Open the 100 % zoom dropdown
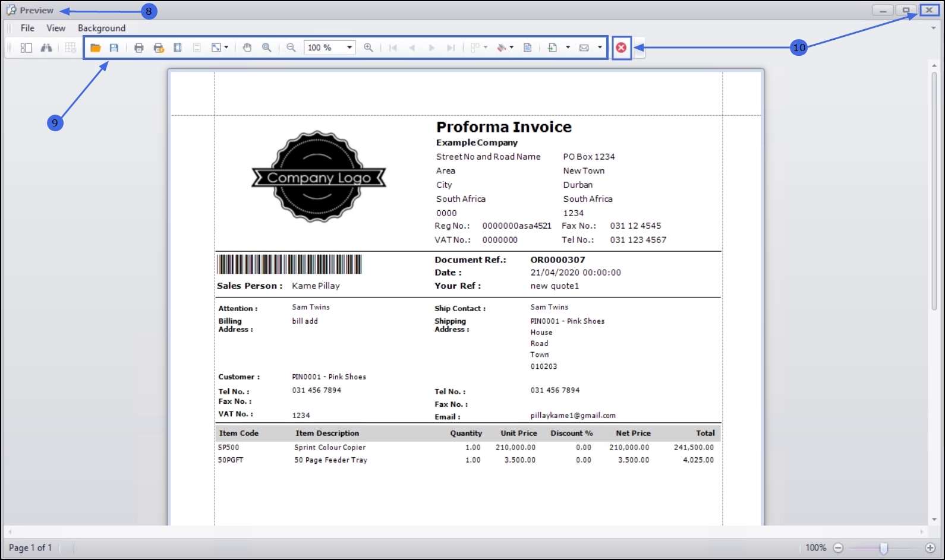Image resolution: width=945 pixels, height=560 pixels. pos(349,48)
